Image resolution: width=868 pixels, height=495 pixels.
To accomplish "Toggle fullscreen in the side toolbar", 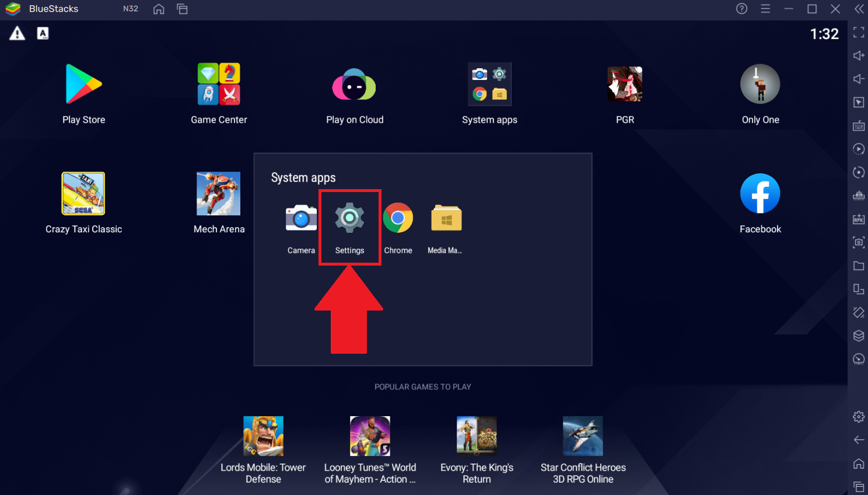I will click(859, 32).
